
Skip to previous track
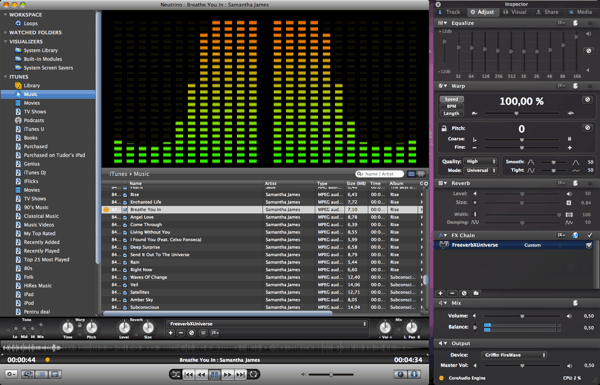point(189,374)
